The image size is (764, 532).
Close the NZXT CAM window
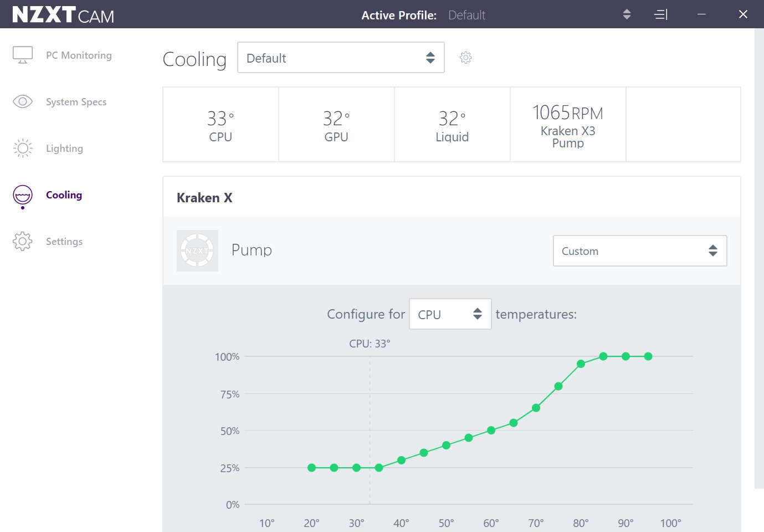[743, 14]
